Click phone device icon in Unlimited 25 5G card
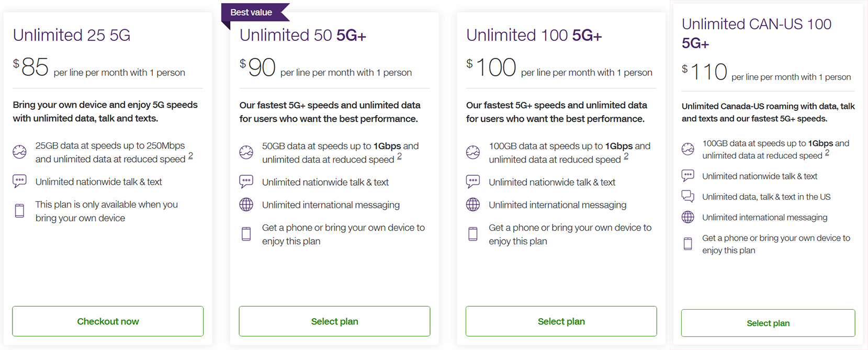 [x=19, y=211]
